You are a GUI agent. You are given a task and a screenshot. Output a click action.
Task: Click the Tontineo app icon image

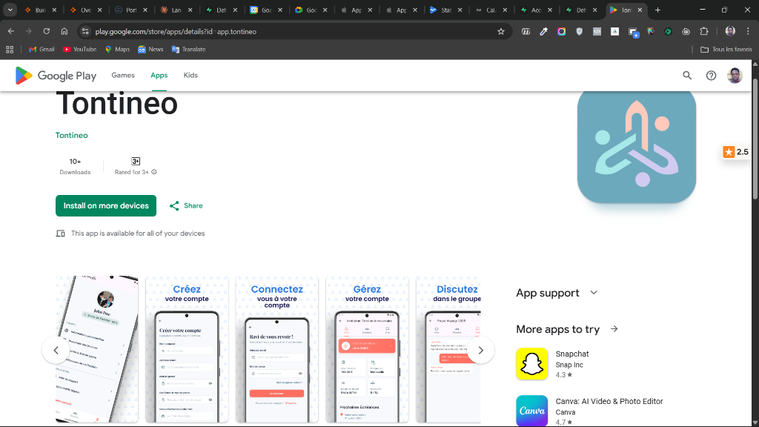click(637, 147)
